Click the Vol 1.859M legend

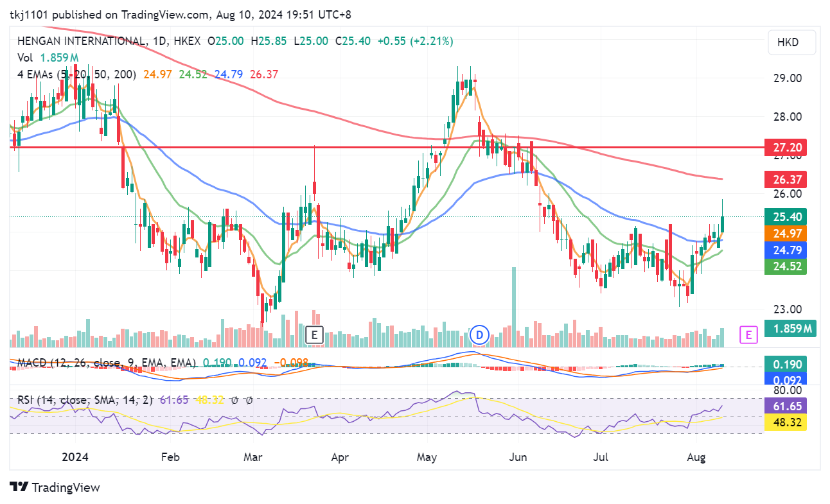pyautogui.click(x=48, y=58)
